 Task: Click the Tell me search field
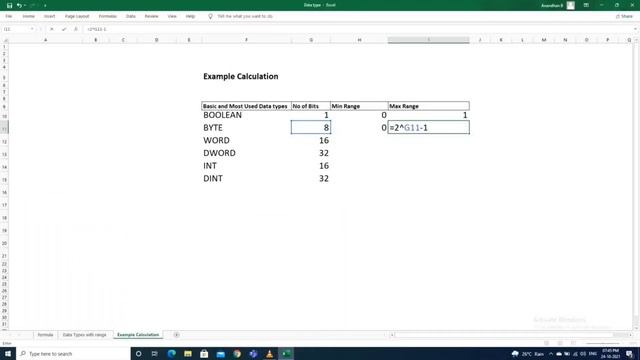tap(245, 16)
